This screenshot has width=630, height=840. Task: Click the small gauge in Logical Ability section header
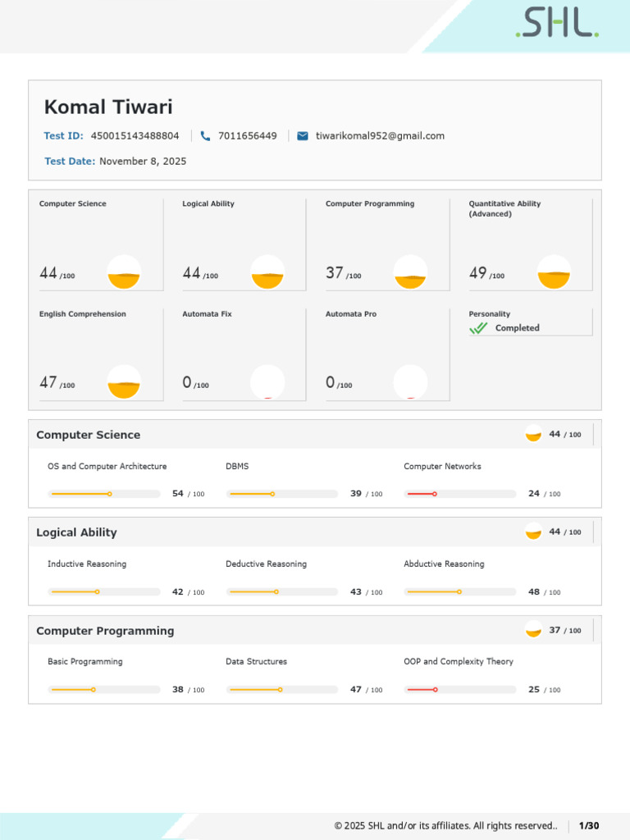533,532
